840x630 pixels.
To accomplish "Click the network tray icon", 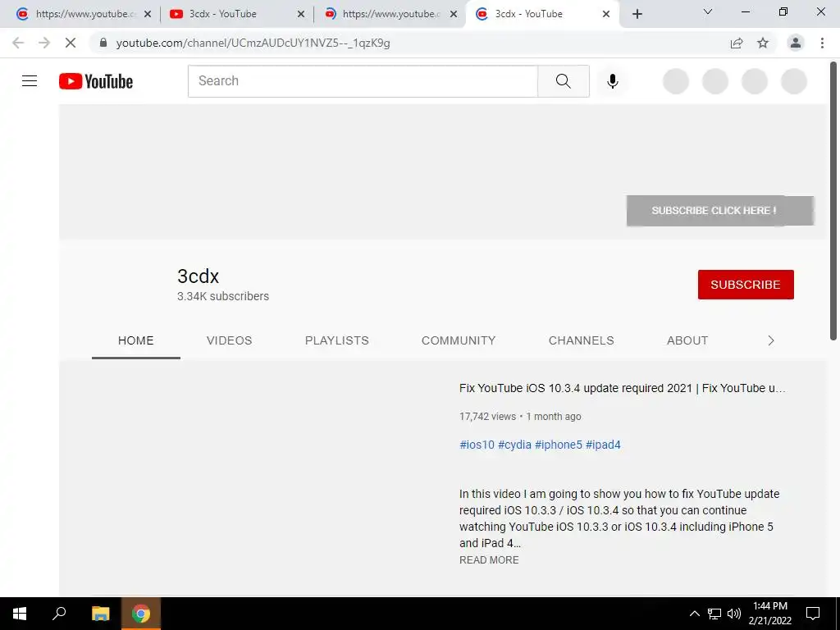I will (714, 614).
